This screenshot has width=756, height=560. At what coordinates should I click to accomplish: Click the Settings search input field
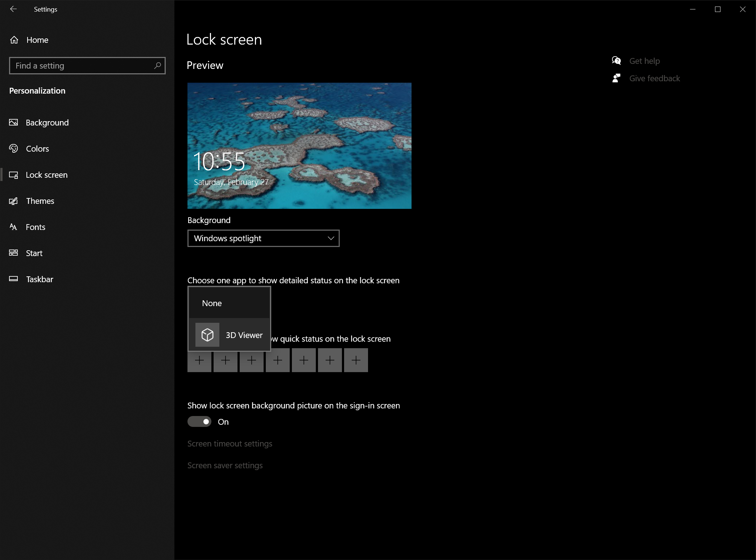coord(87,65)
